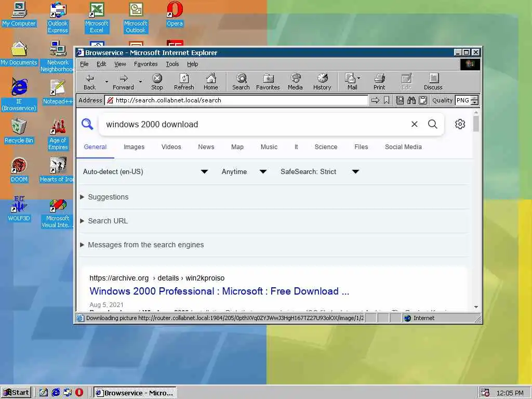Open the Favorites toolbar pane
The width and height of the screenshot is (532, 399).
[x=268, y=82]
